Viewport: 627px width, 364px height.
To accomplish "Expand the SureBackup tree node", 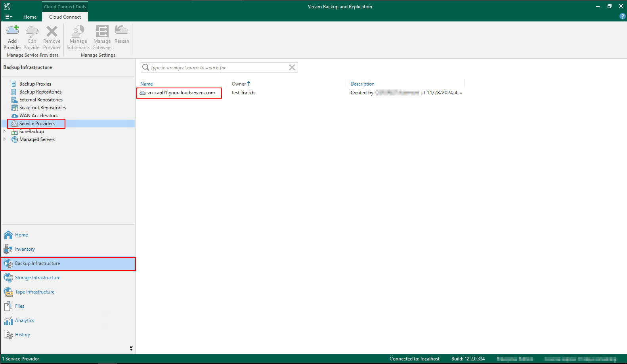I will (x=5, y=131).
